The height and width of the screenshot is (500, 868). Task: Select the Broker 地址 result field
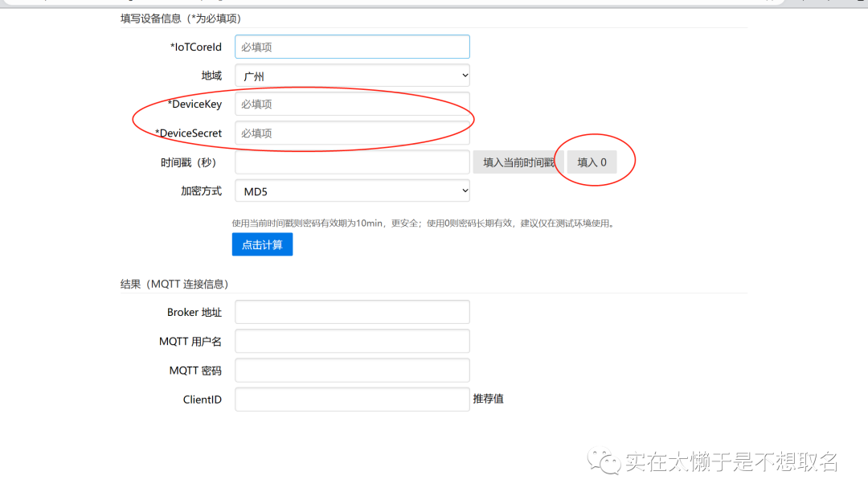tap(352, 312)
